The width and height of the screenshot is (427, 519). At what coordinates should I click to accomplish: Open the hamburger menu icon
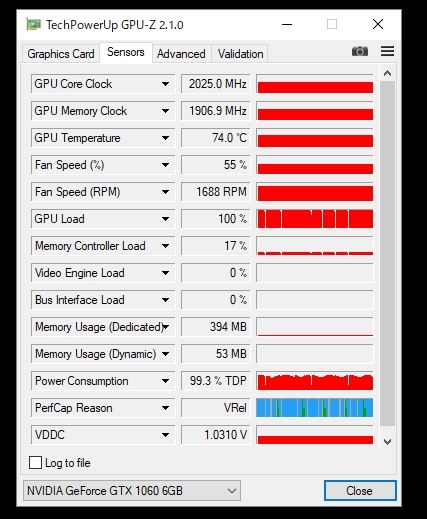pos(387,51)
